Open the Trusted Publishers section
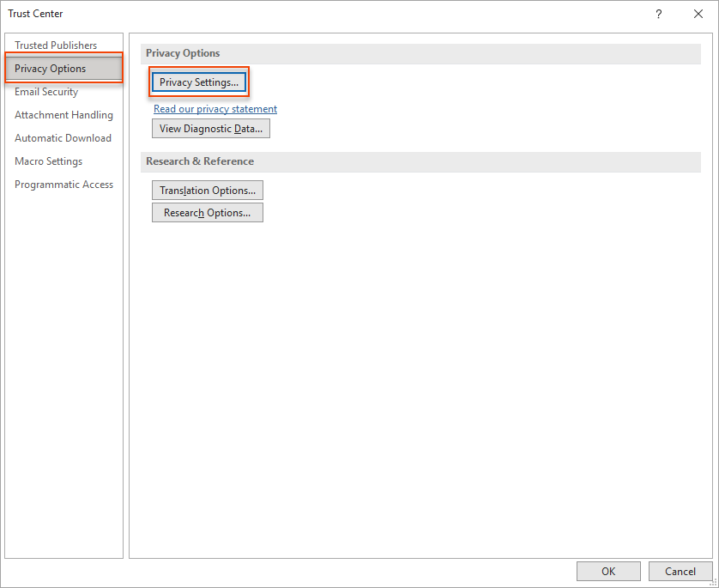 56,45
